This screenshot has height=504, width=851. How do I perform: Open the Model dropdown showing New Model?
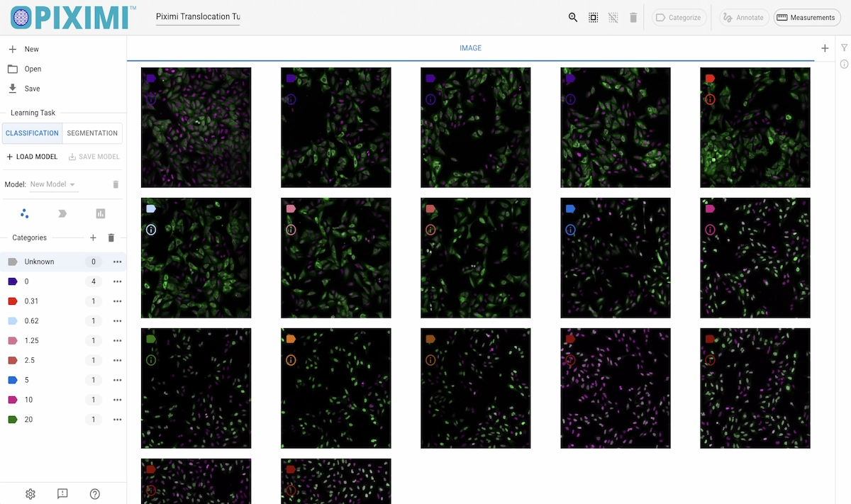[x=53, y=184]
